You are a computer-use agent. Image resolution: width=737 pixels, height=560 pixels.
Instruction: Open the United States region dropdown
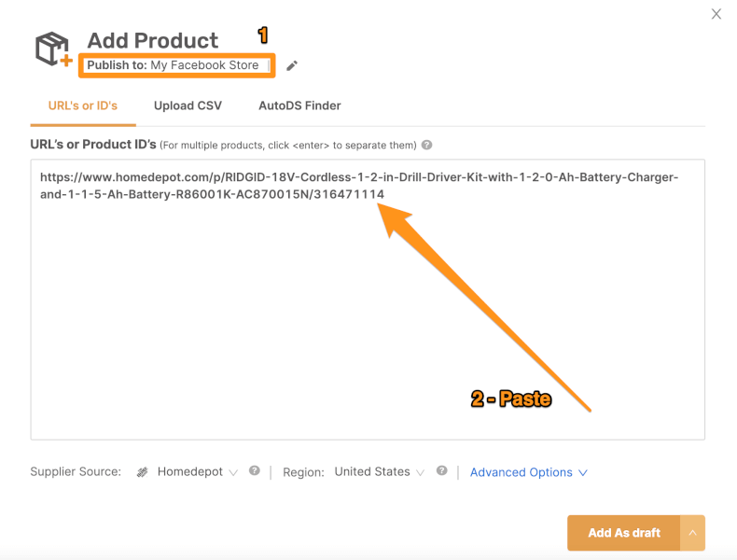[380, 471]
